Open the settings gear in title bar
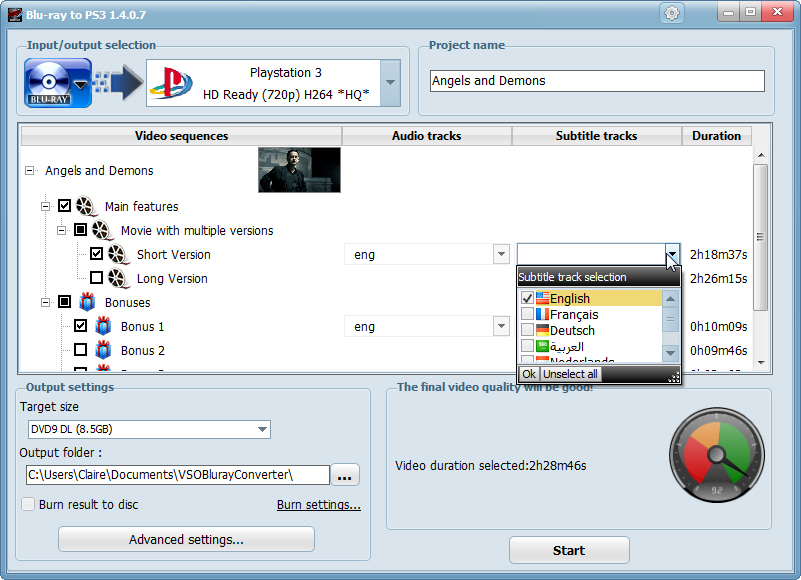 (x=672, y=13)
